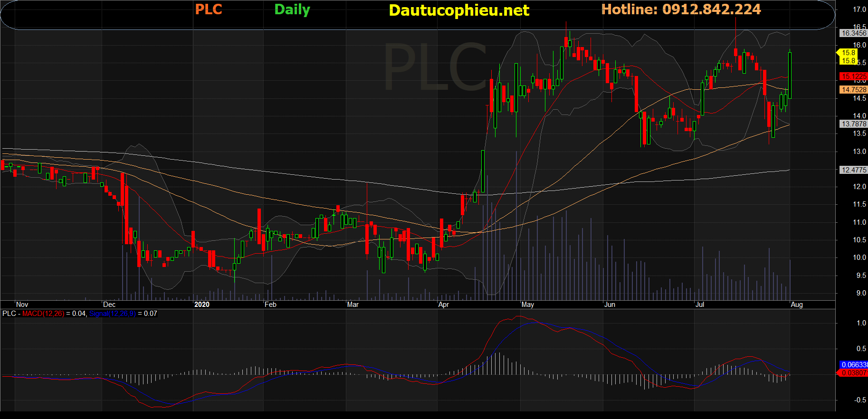Click the -0.5 MACD axis value
The width and height of the screenshot is (868, 419).
(x=860, y=400)
